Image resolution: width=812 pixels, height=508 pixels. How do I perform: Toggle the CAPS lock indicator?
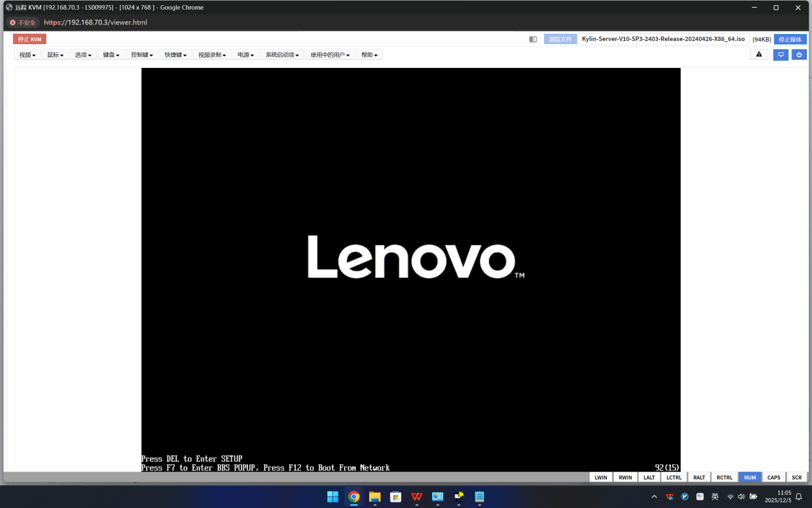(774, 477)
